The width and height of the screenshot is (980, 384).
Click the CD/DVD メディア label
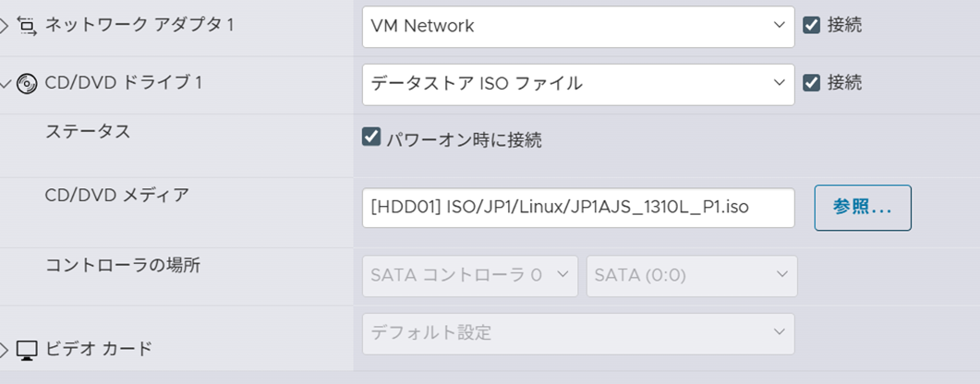click(x=116, y=195)
